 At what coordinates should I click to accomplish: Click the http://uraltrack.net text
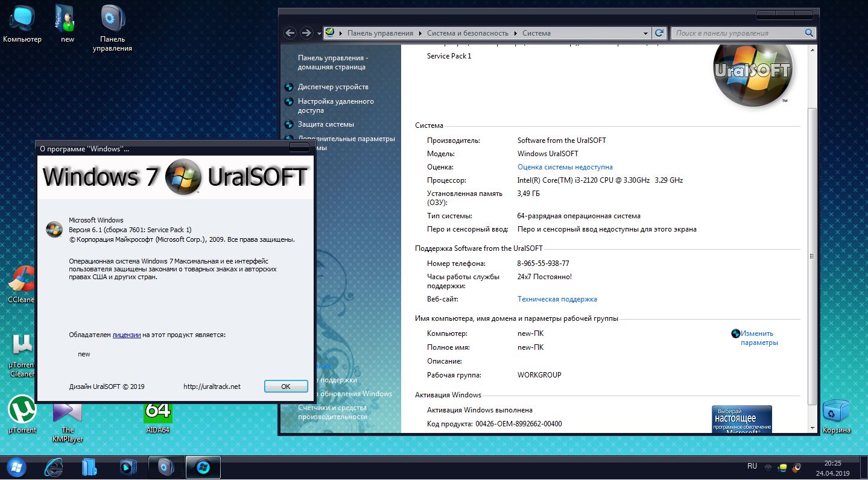click(x=212, y=387)
